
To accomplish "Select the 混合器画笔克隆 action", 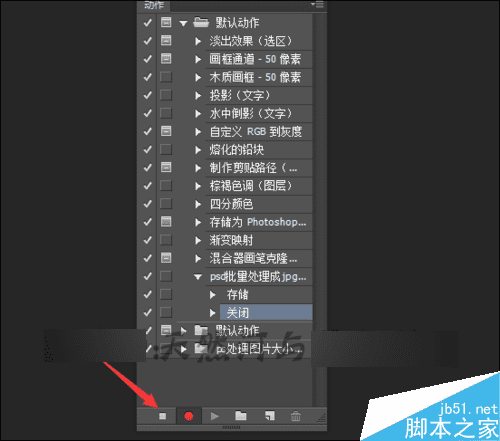I will [259, 258].
